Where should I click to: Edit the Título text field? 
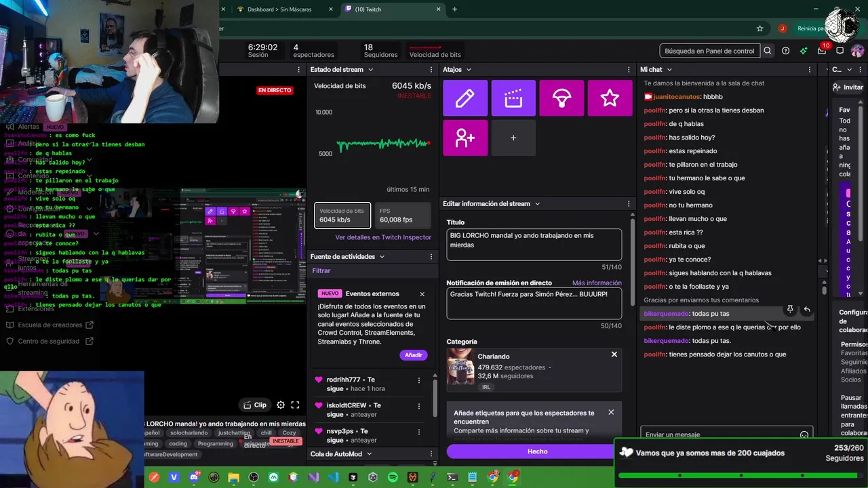coord(534,245)
